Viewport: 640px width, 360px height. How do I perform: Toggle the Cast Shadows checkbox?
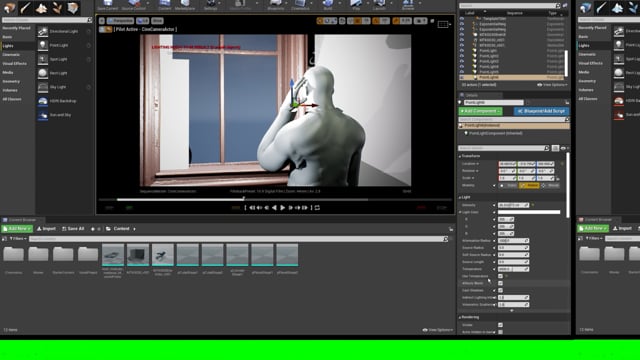(x=500, y=290)
